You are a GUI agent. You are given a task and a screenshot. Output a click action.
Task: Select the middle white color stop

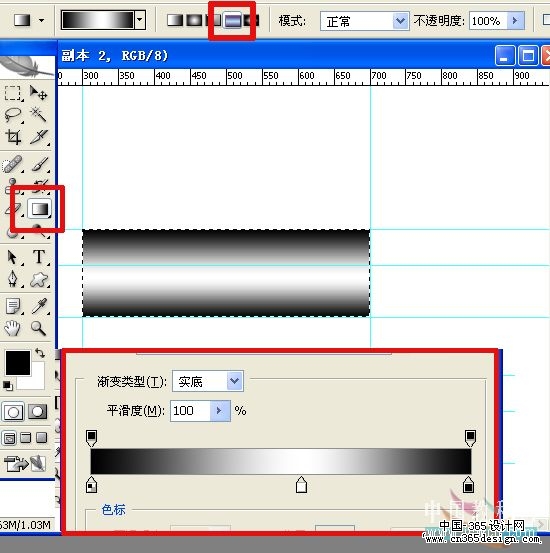[301, 485]
